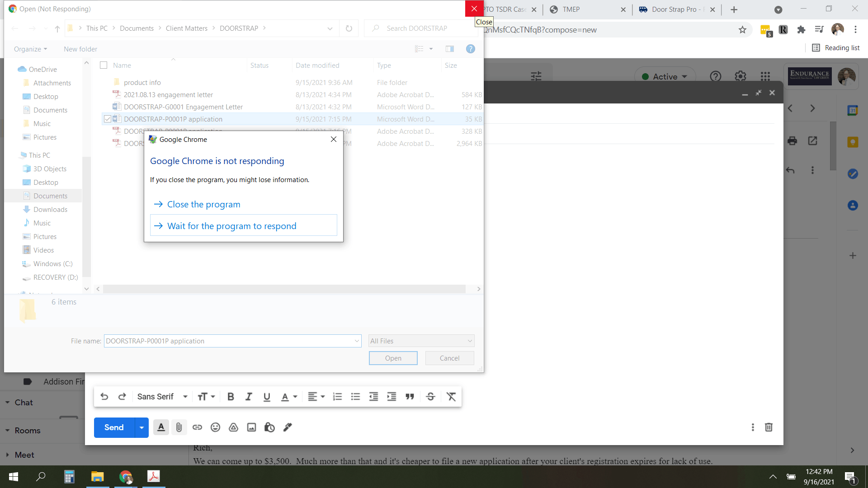The width and height of the screenshot is (868, 488).
Task: Click the Send button in Gmail
Action: [114, 427]
